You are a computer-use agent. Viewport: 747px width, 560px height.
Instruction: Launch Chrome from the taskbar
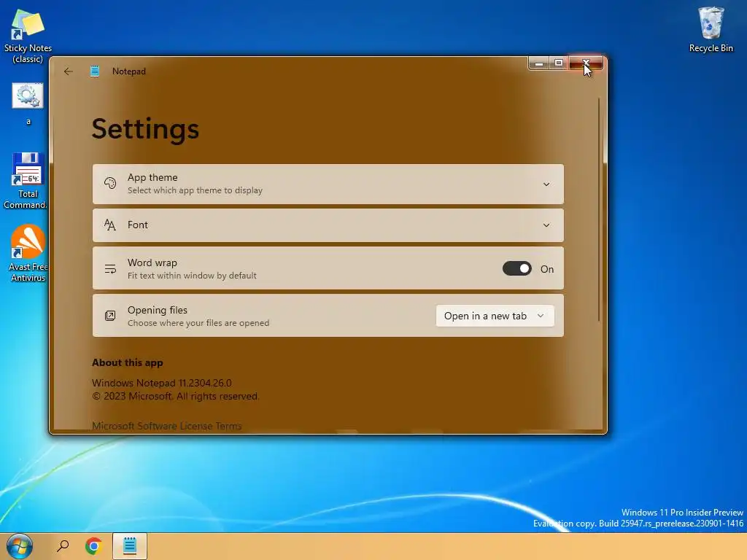(94, 546)
